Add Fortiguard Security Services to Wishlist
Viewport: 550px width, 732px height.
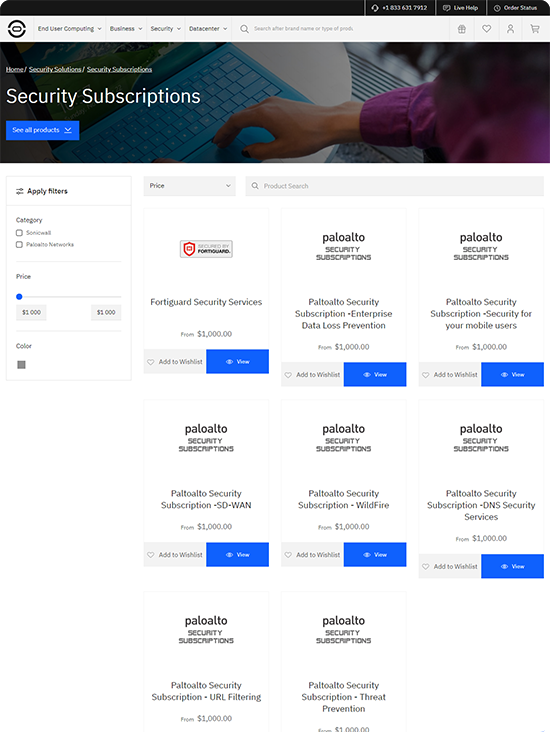pos(175,362)
